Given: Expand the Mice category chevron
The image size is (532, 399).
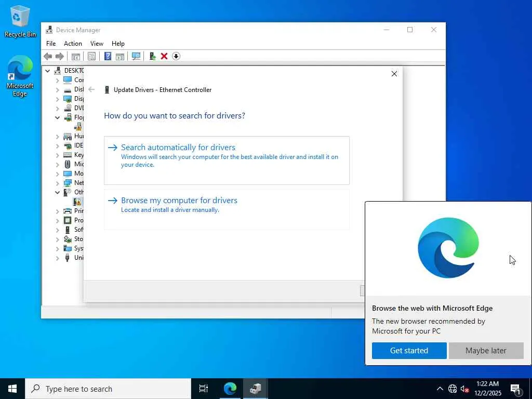Looking at the screenshot, I should pyautogui.click(x=57, y=165).
